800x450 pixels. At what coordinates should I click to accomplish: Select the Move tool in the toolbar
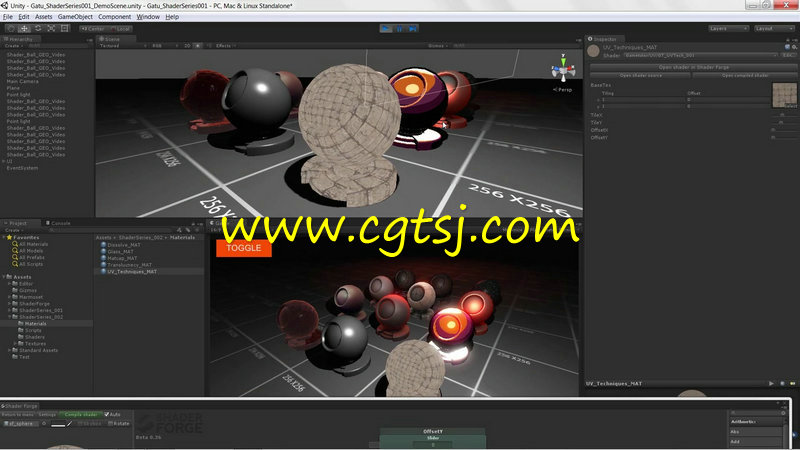[24, 29]
